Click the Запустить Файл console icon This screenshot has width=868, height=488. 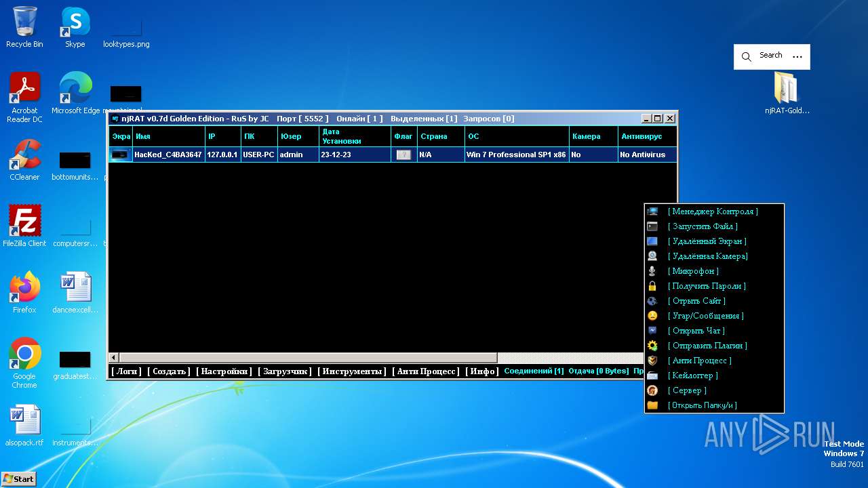[x=652, y=226]
